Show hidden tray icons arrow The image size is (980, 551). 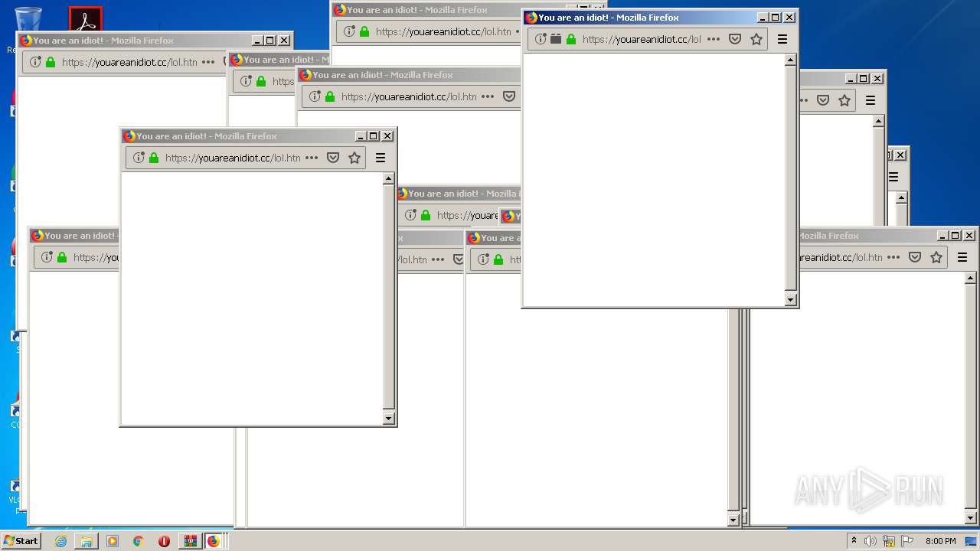coord(854,540)
